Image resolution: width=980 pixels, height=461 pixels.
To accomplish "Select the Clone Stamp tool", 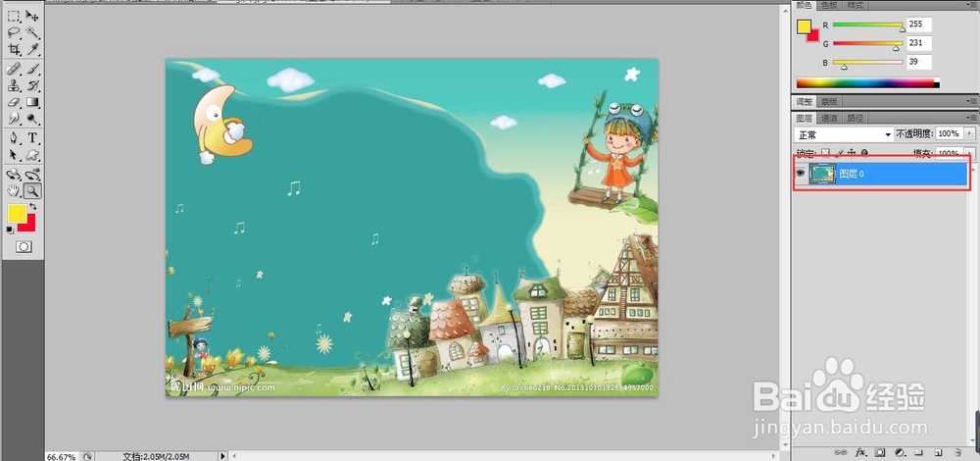I will click(13, 85).
